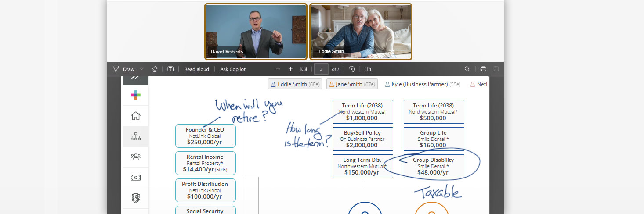The height and width of the screenshot is (214, 644).
Task: Click the Founder & CEO income card
Action: (206, 136)
